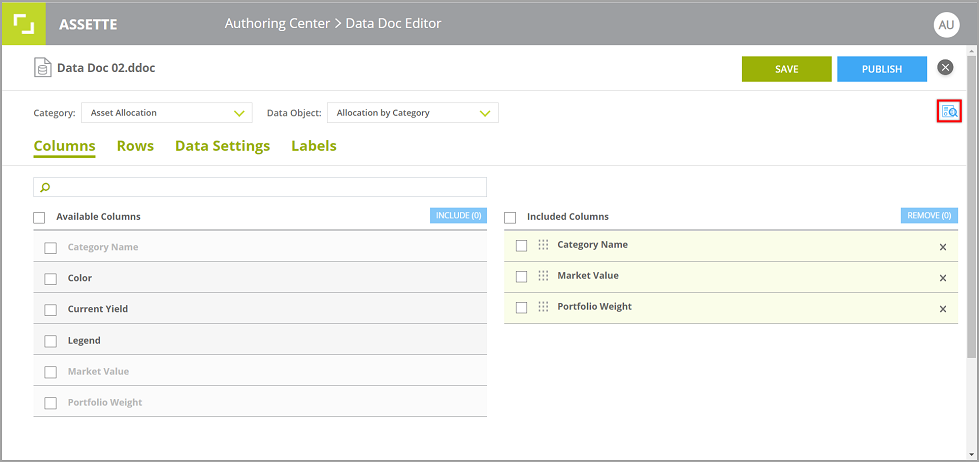979x462 pixels.
Task: Click the Data Doc Editor breadcrumb text
Action: point(393,24)
